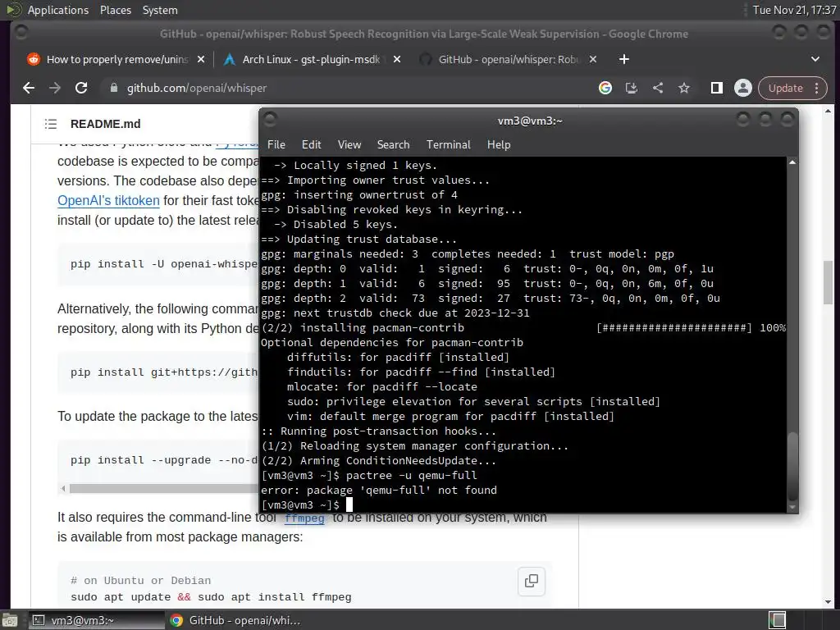The width and height of the screenshot is (840, 630).
Task: Close the GitHub openai/whisper tab
Action: [593, 59]
